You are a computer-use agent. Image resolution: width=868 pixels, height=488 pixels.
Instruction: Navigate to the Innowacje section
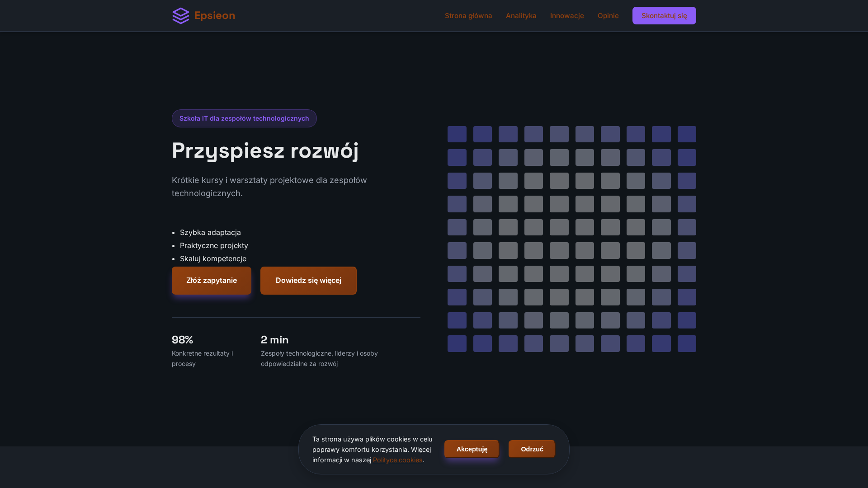tap(567, 16)
